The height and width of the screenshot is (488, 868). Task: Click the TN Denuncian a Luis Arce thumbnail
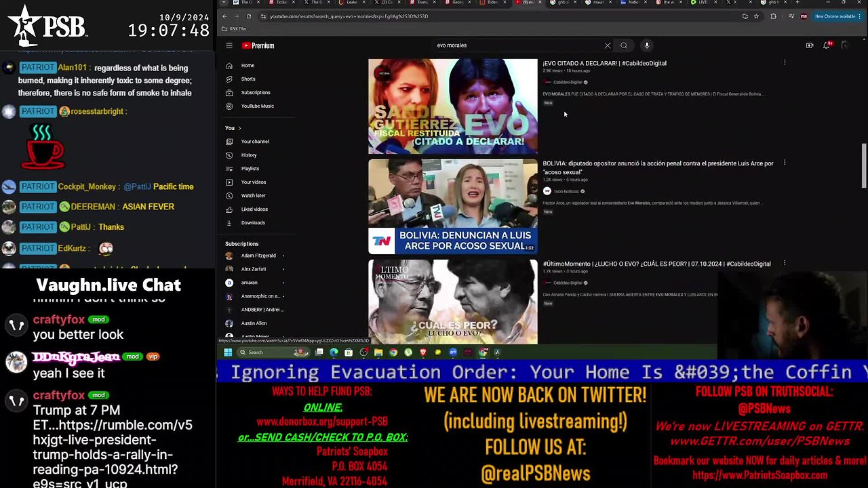pyautogui.click(x=452, y=207)
